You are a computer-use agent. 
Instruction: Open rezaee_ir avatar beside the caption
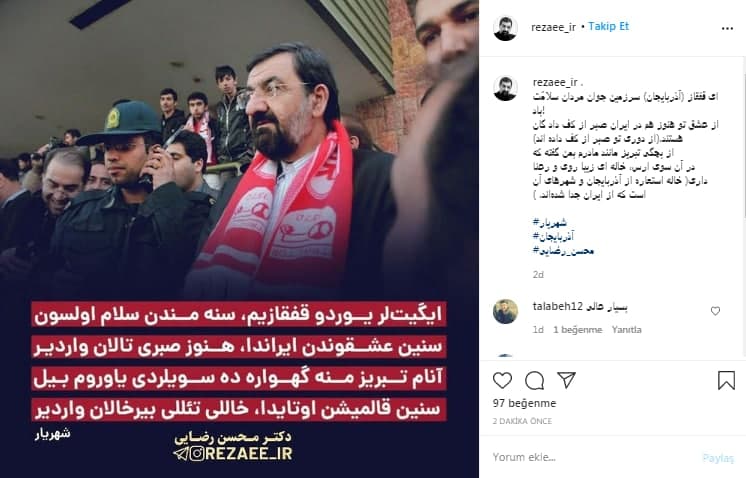[505, 88]
